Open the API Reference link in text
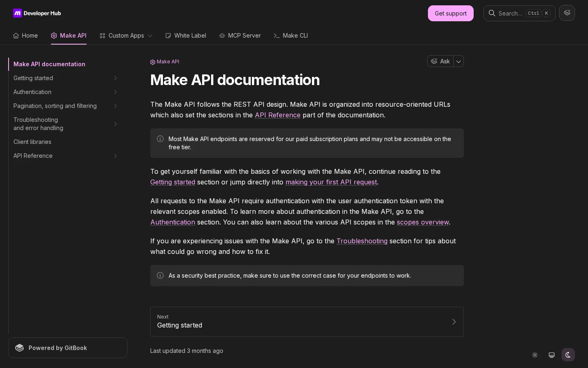 278,115
